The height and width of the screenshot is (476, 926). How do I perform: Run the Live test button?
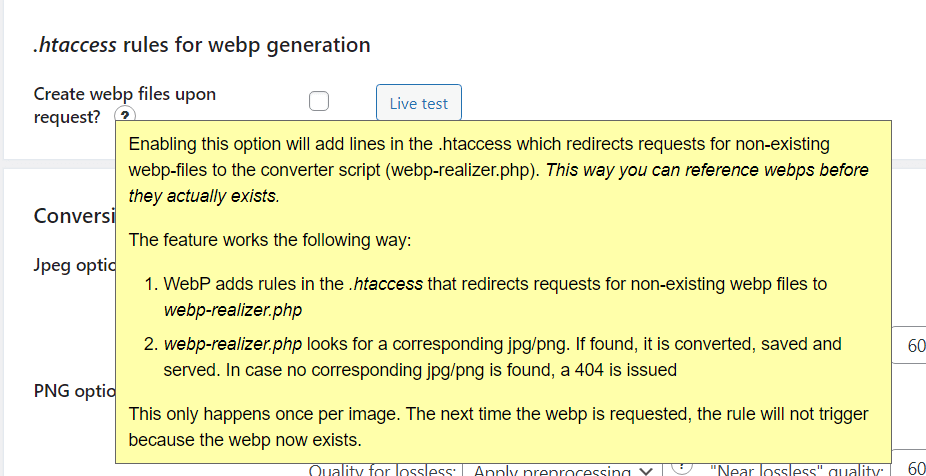click(x=419, y=103)
